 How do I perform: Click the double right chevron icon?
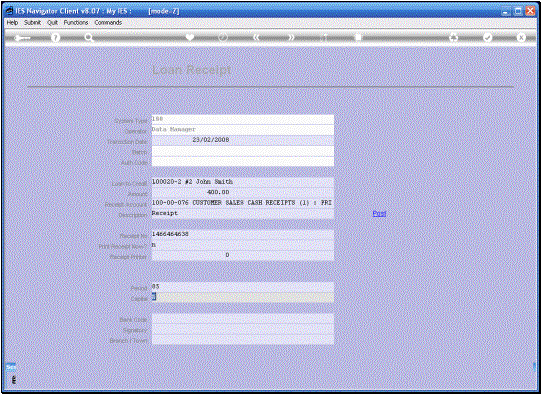tap(291, 37)
